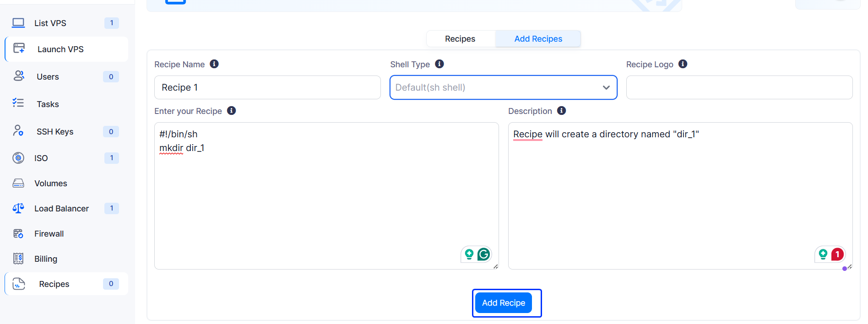Viewport: 868px width, 324px height.
Task: Click the Firewall icon in sidebar
Action: [x=18, y=233]
